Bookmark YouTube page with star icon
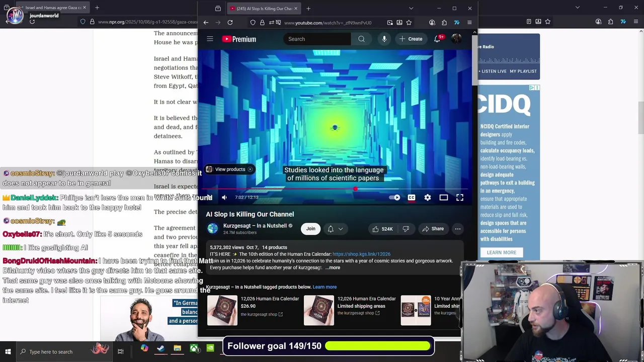The width and height of the screenshot is (644, 362). (x=409, y=23)
